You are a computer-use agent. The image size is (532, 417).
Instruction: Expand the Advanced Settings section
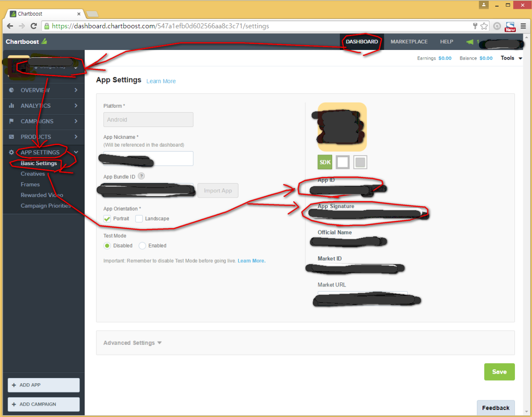133,343
